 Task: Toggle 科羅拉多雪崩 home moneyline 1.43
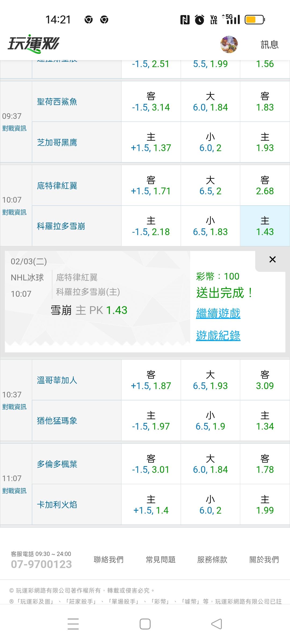click(265, 226)
